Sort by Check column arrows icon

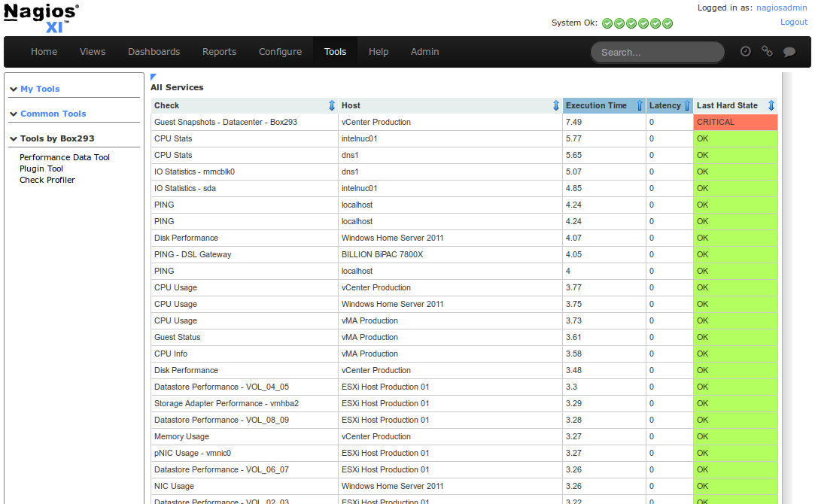(x=332, y=105)
